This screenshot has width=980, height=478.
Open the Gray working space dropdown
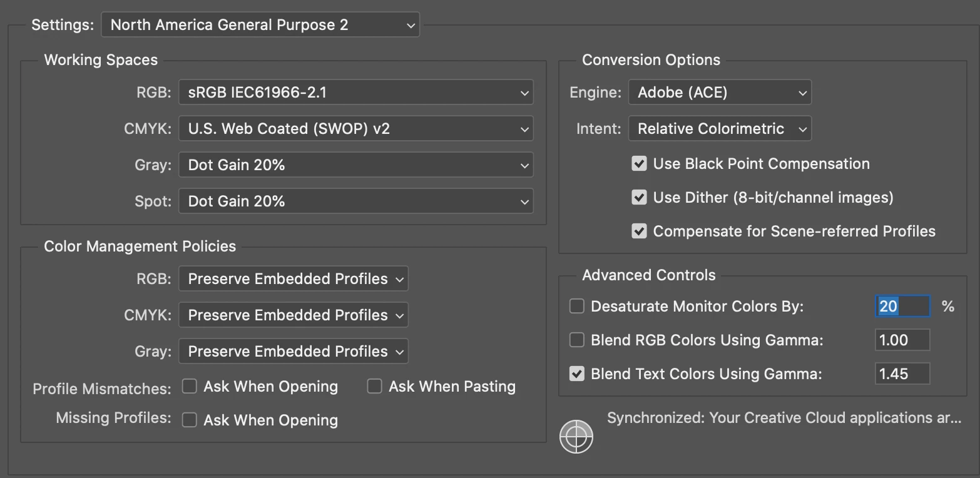point(355,165)
